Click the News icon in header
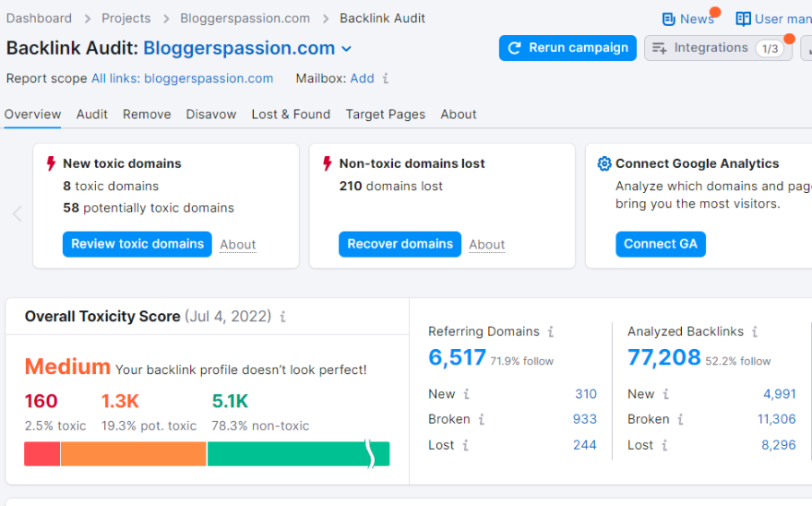 coord(669,19)
